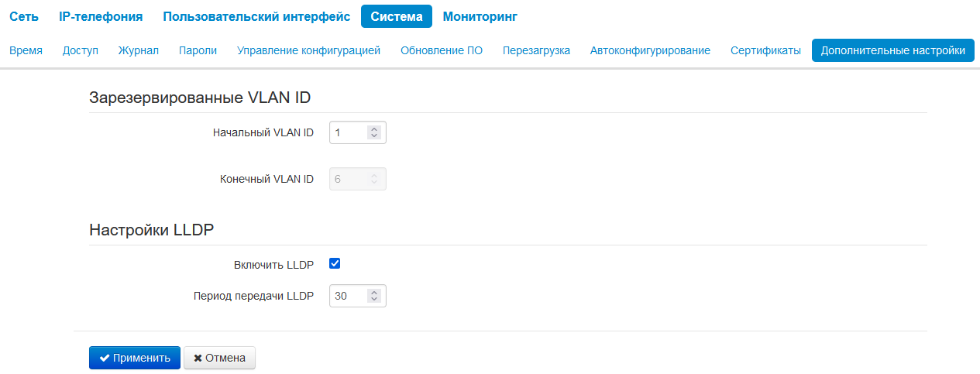Go to the IP-телефония section
Viewport: 980px width, 374px height.
[x=101, y=16]
